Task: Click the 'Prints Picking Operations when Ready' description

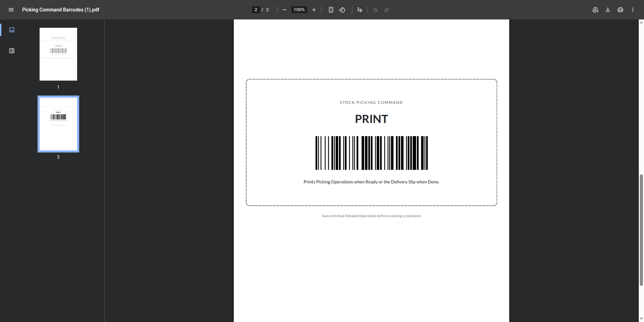Action: (371, 182)
